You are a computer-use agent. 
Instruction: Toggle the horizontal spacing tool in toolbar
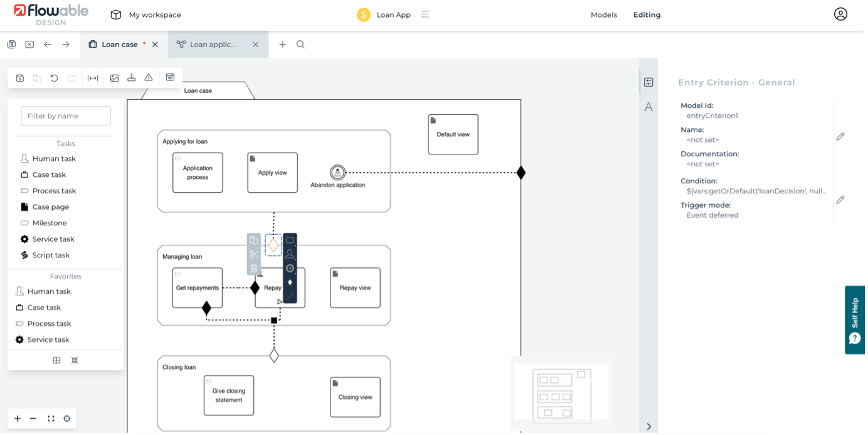coord(93,78)
